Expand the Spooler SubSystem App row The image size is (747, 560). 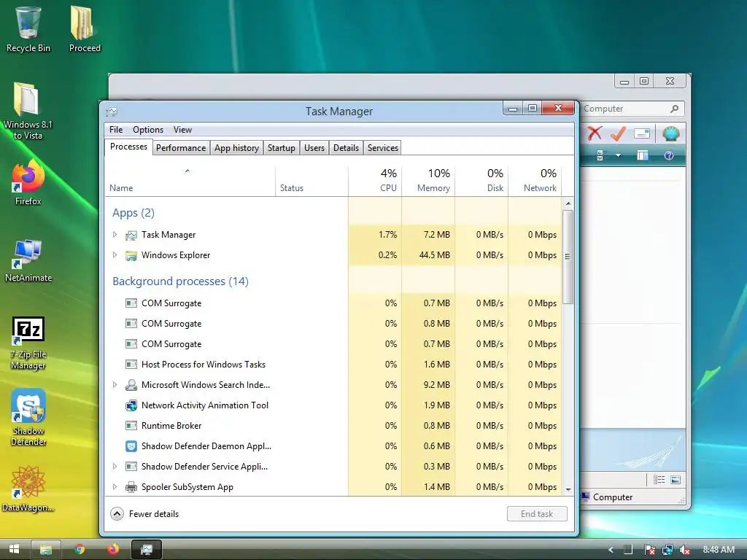click(x=115, y=486)
